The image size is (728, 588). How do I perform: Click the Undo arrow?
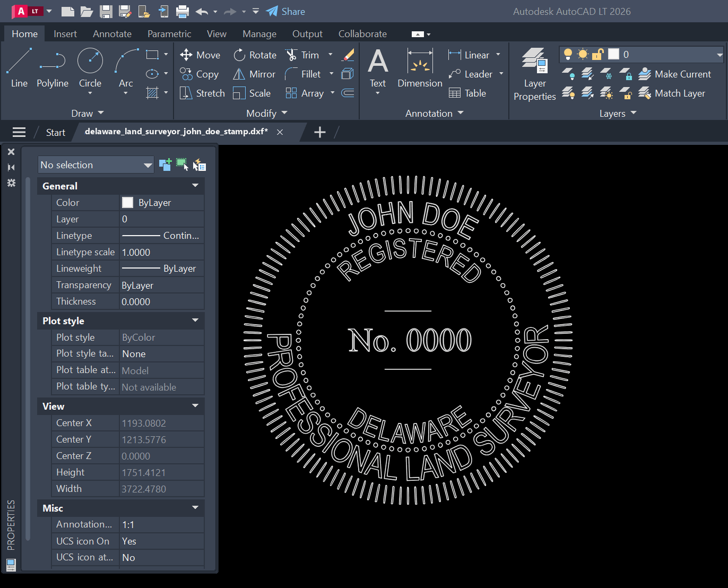click(x=202, y=11)
